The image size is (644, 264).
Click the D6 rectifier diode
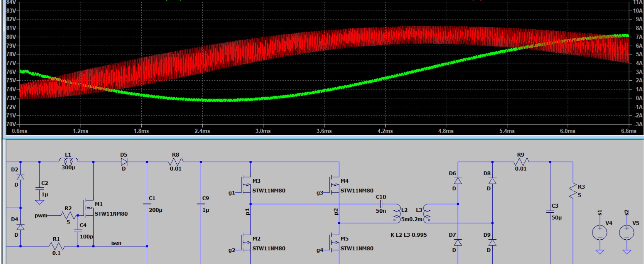click(x=458, y=181)
